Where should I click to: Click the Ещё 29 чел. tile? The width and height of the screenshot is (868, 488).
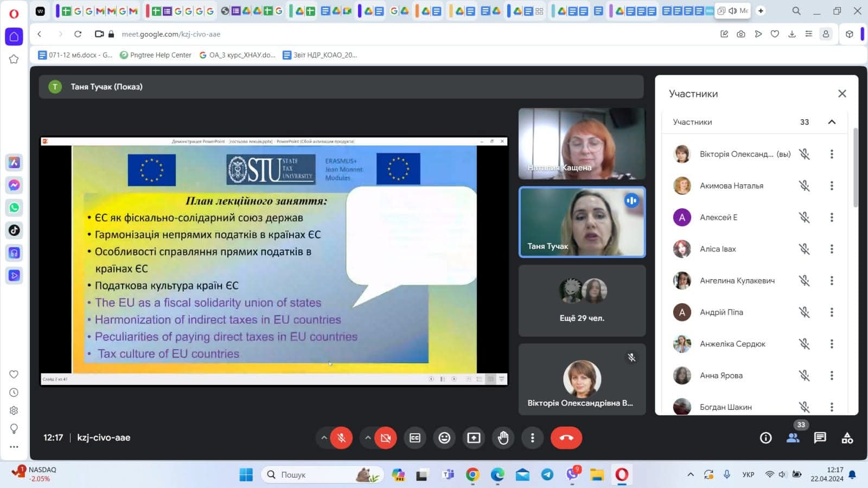(x=582, y=301)
